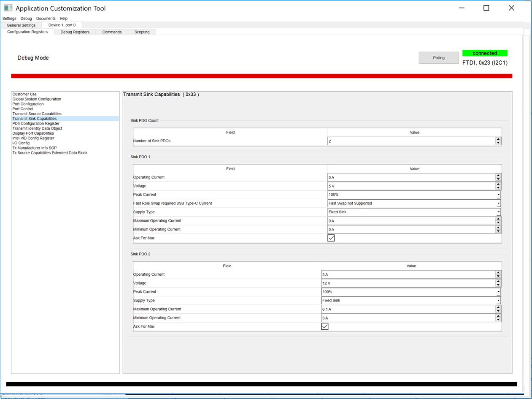Viewport: 532px width, 399px height.
Task: Increase Sink PDO 2 Maximum Operating Current
Action: (x=498, y=307)
